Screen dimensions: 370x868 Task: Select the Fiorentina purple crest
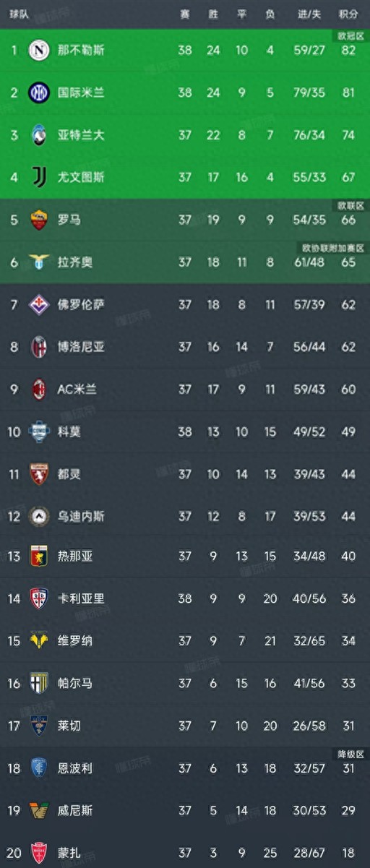(39, 304)
